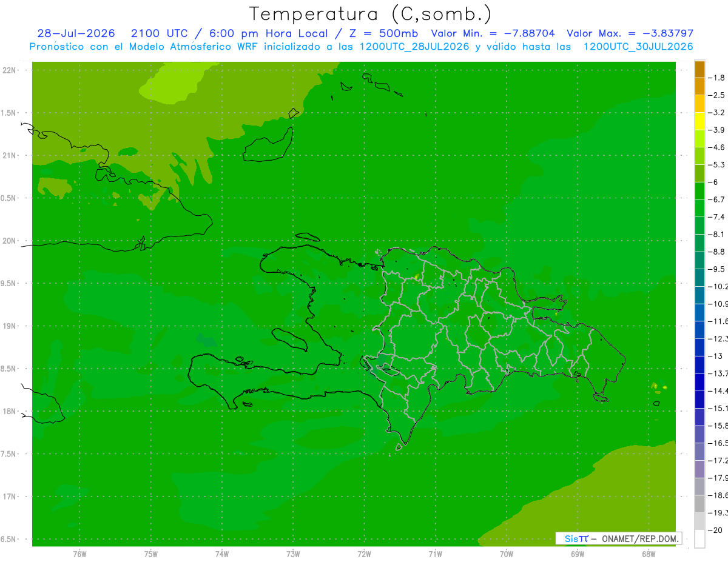Click the '21N' latitude axis label
The width and height of the screenshot is (728, 562).
pyautogui.click(x=10, y=155)
